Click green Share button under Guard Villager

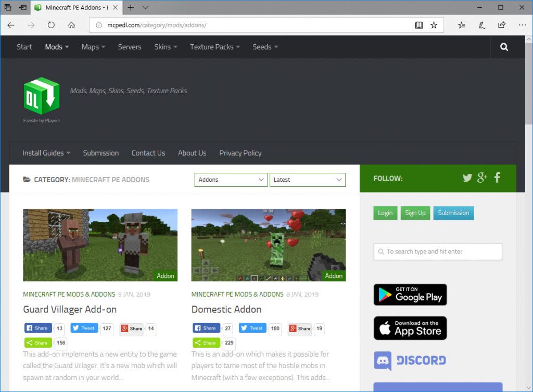pos(38,343)
